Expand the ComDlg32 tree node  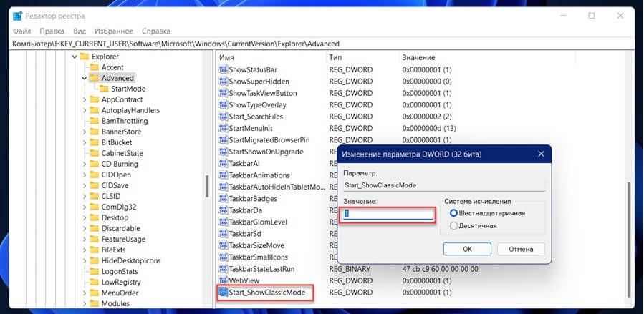(85, 207)
